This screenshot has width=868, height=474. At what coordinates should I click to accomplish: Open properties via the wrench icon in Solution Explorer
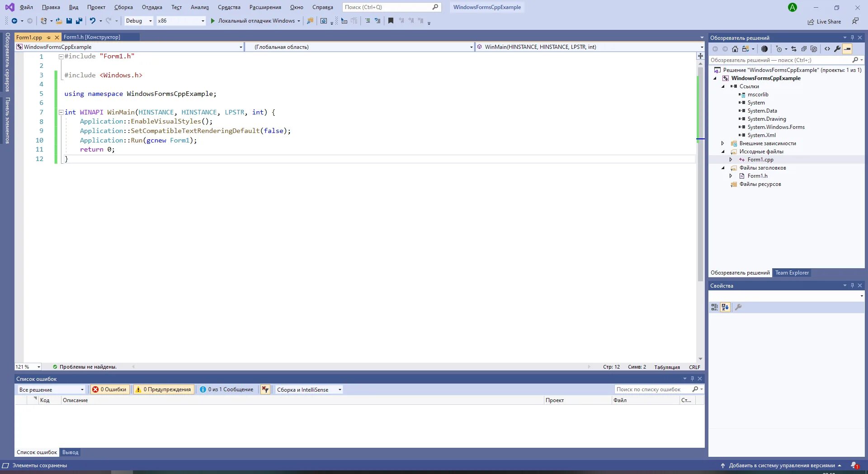[x=837, y=49]
